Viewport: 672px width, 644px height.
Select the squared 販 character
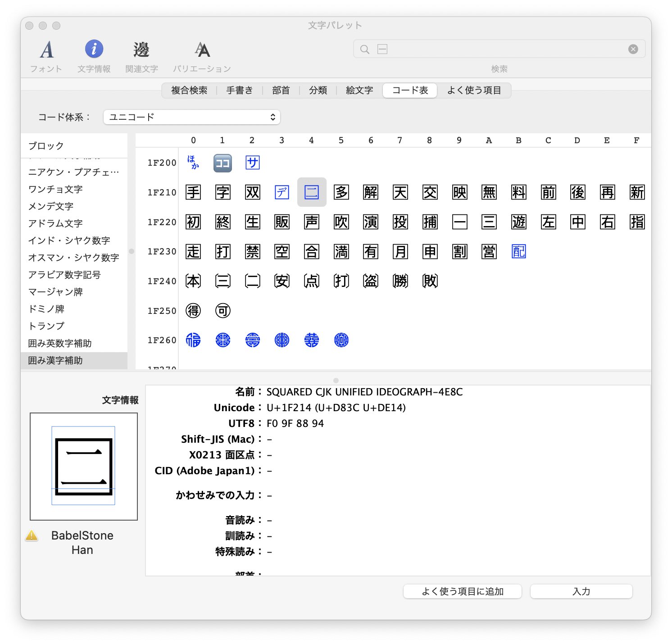tap(282, 222)
